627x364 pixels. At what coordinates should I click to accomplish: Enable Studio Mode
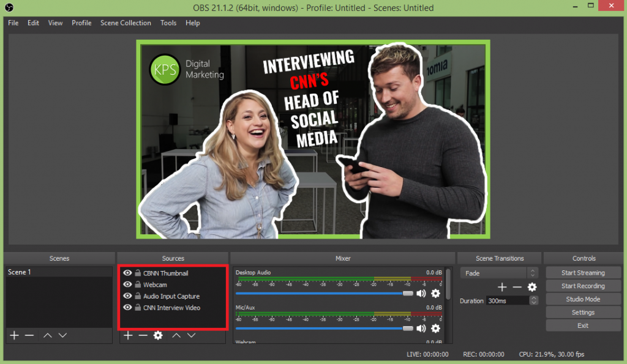(x=583, y=299)
